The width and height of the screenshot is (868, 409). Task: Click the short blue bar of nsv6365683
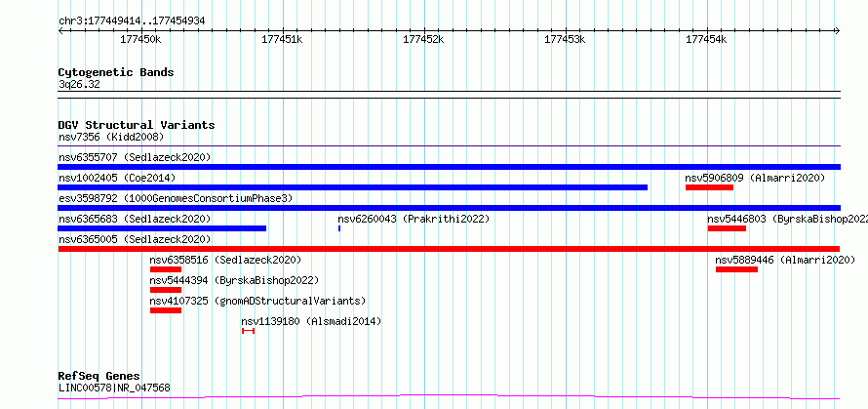click(162, 228)
